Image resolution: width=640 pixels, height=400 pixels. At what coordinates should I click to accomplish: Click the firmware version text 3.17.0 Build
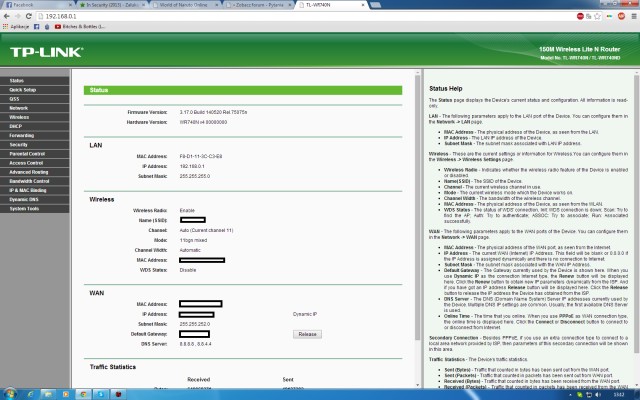[213, 112]
